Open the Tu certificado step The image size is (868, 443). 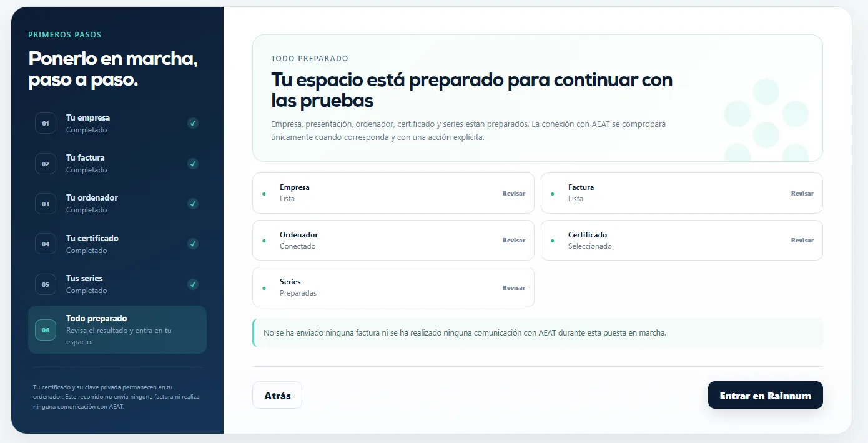[117, 244]
